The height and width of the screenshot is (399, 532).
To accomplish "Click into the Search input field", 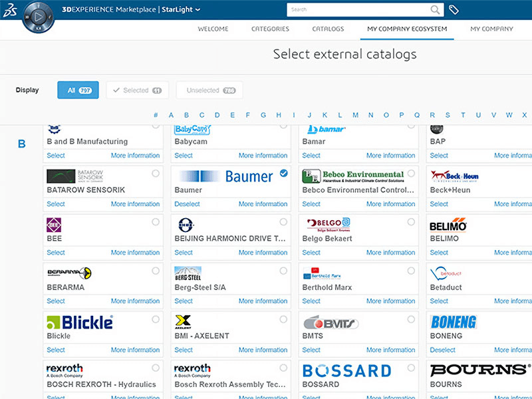I will pyautogui.click(x=359, y=10).
